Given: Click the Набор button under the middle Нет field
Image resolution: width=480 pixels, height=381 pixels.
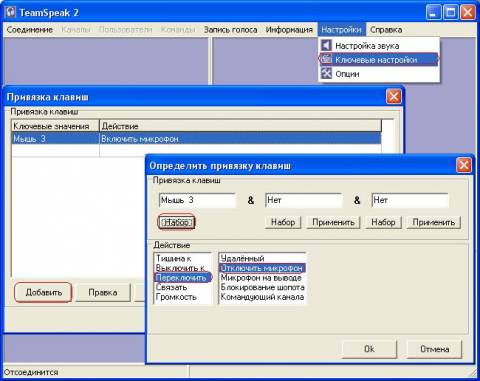Looking at the screenshot, I should click(283, 222).
